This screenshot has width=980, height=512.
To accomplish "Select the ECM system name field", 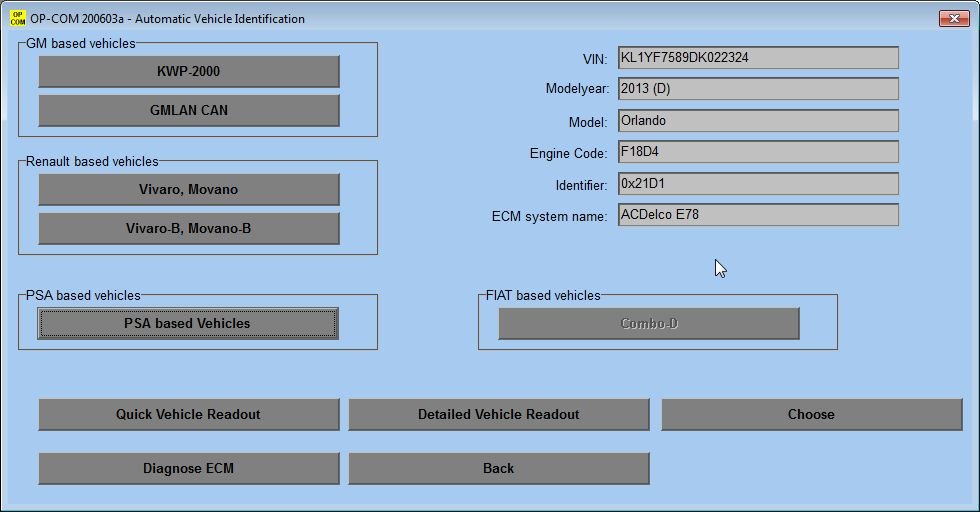I will (758, 215).
